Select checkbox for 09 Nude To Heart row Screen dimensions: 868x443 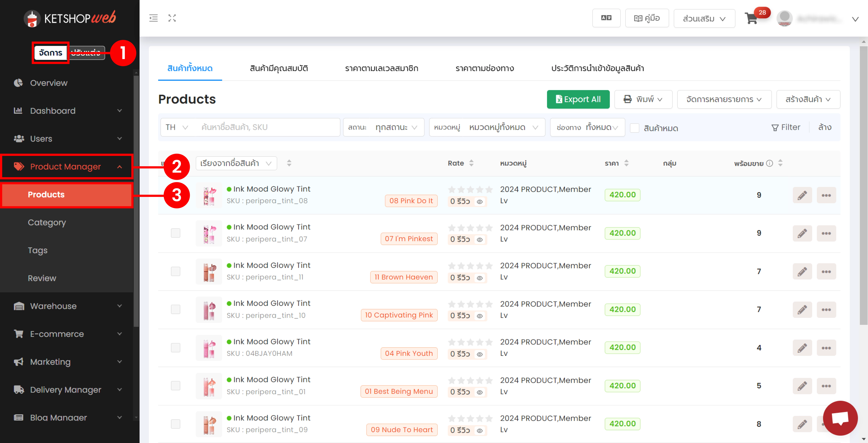175,424
